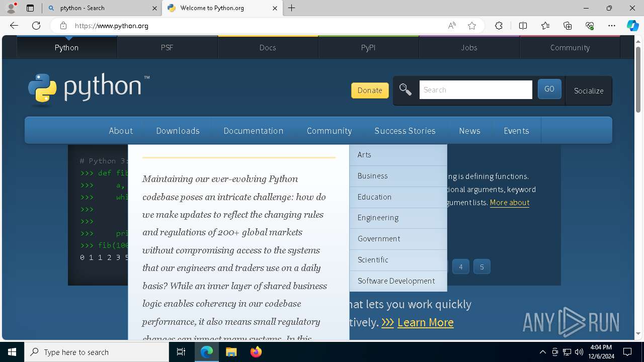This screenshot has width=644, height=362.
Task: Open the About menu
Action: coord(121,130)
